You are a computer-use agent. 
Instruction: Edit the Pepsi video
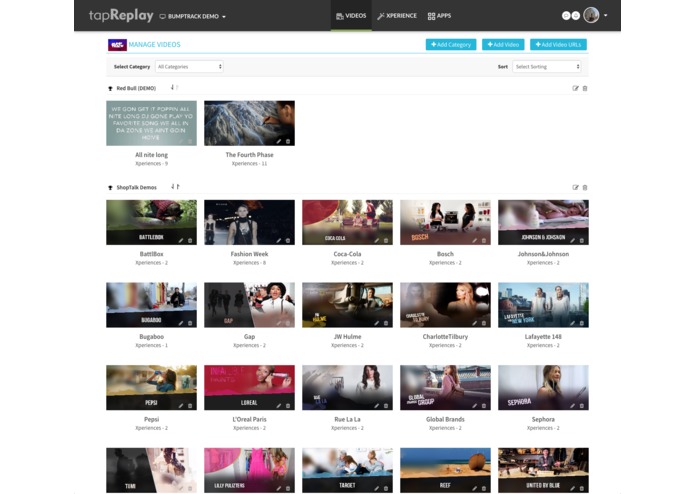[181, 406]
